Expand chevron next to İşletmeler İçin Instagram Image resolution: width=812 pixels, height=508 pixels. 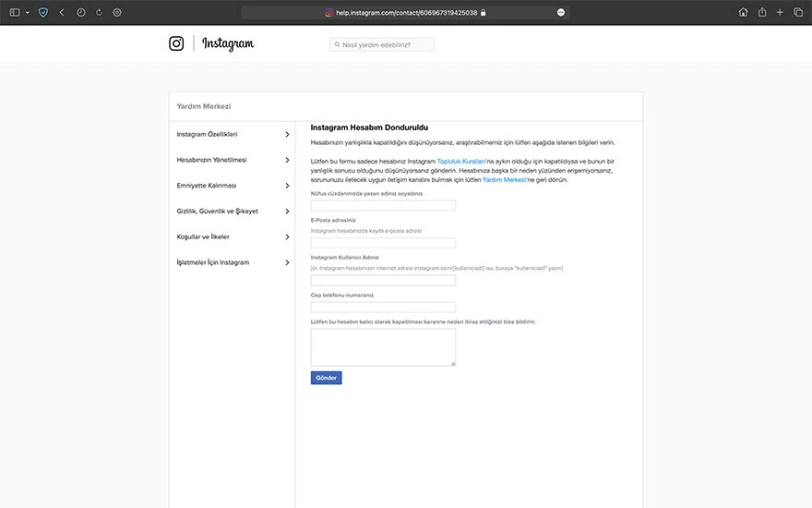click(287, 262)
